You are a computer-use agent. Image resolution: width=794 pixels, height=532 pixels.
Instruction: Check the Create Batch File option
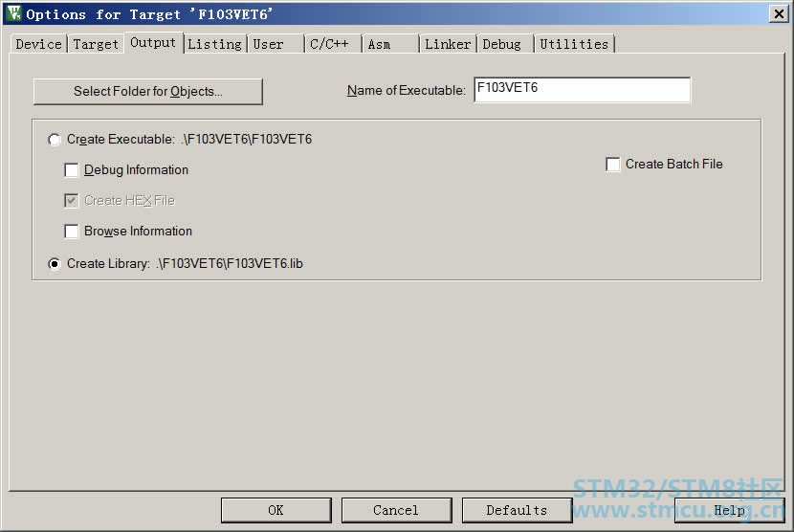click(612, 165)
